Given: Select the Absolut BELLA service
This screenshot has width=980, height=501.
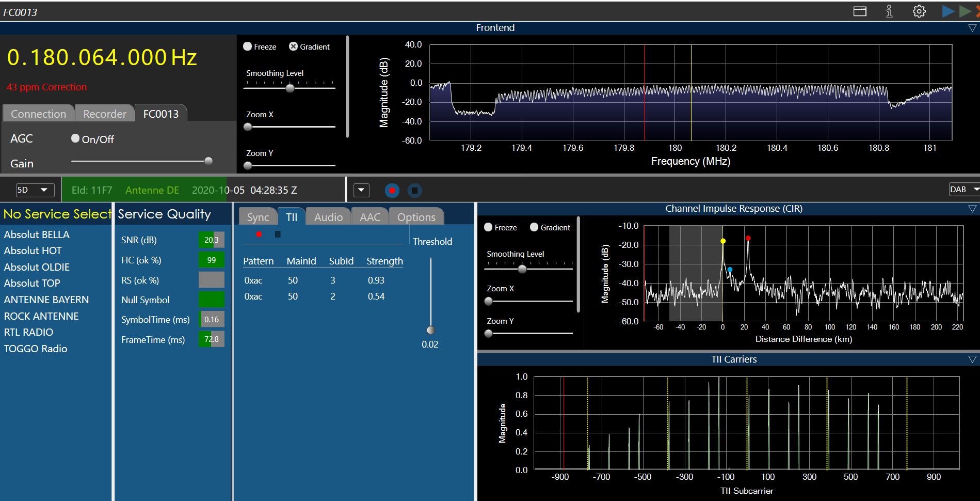Looking at the screenshot, I should coord(37,234).
